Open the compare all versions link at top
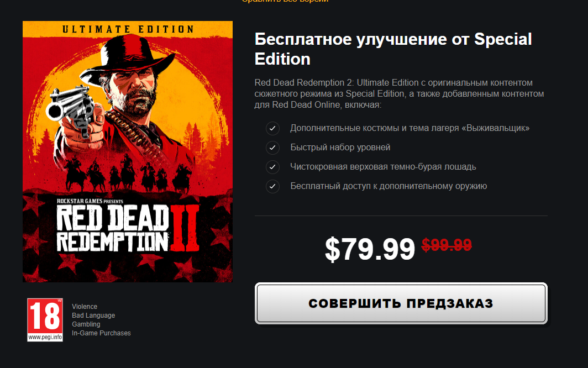Image resolution: width=588 pixels, height=368 pixels. pos(285,1)
